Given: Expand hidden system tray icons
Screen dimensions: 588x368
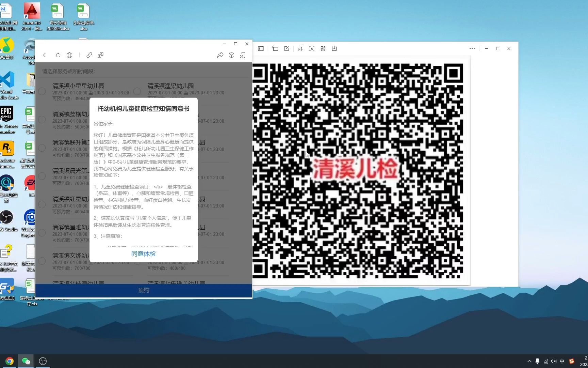Looking at the screenshot, I should pyautogui.click(x=529, y=361).
